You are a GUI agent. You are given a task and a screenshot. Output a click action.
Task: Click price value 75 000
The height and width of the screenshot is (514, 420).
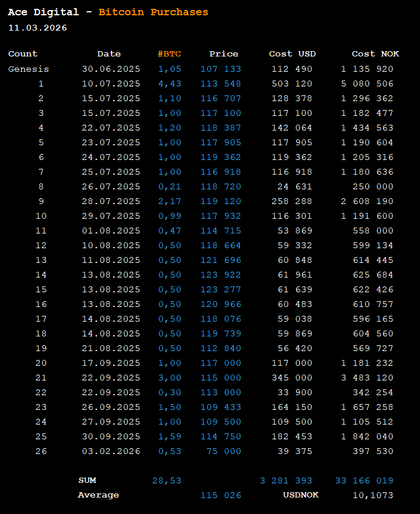[x=224, y=452]
